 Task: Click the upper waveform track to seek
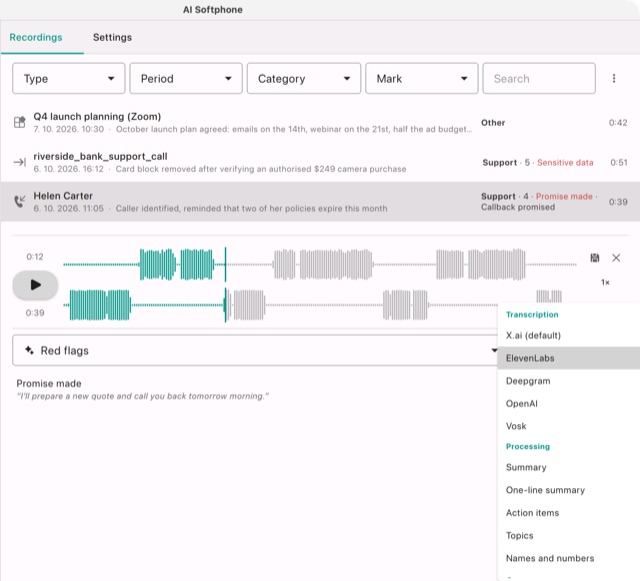tap(320, 264)
